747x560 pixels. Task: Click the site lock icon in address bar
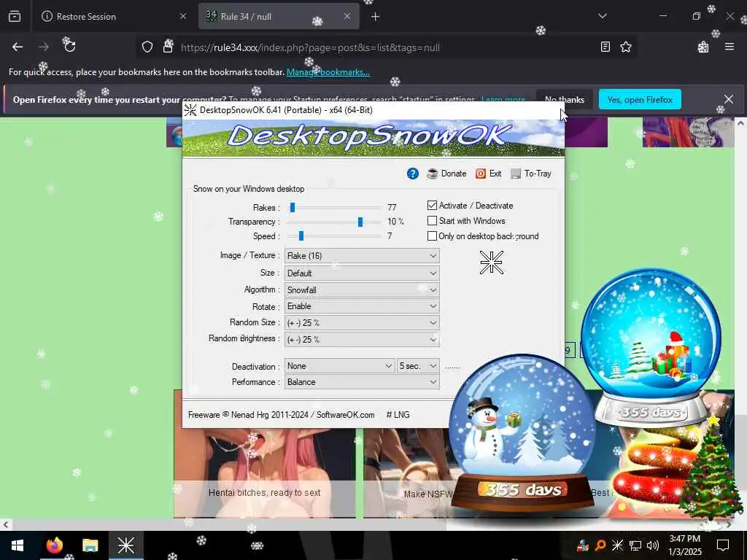[168, 47]
